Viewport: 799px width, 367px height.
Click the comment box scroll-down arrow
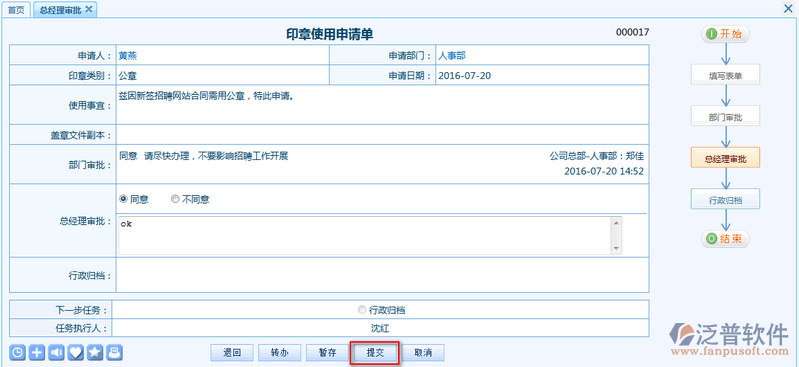pos(617,249)
